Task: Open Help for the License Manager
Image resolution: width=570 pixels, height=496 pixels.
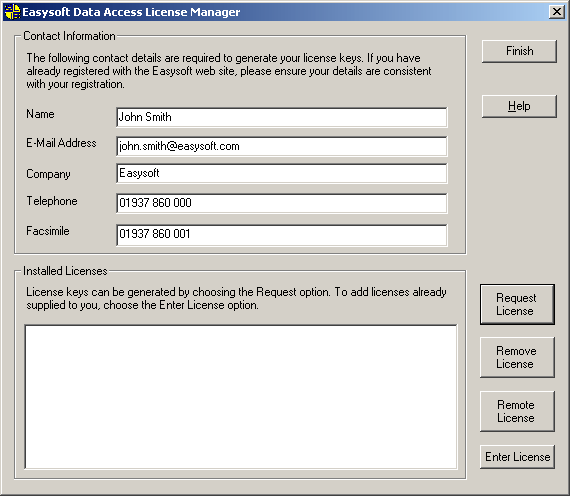Action: coord(519,106)
